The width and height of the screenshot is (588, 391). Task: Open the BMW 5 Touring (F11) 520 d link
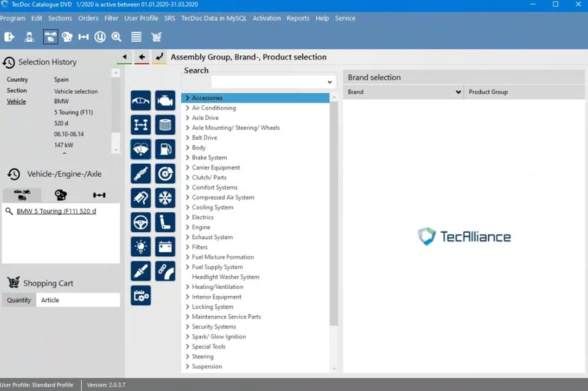tap(56, 211)
